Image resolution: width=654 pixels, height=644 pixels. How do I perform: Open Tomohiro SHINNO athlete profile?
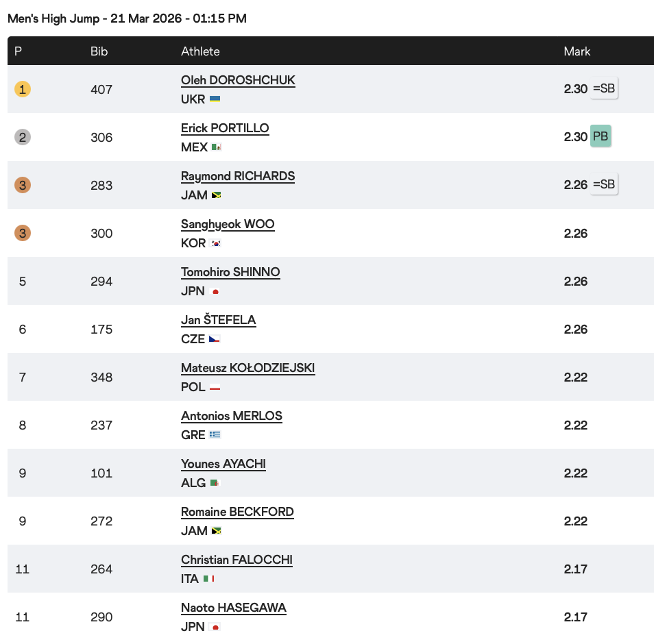click(x=230, y=272)
